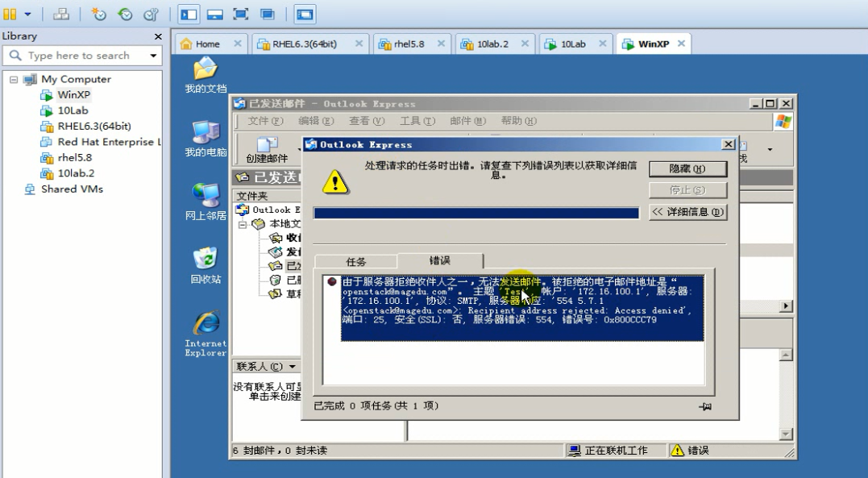
Task: Switch to the rhel5.8 tab
Action: point(409,44)
